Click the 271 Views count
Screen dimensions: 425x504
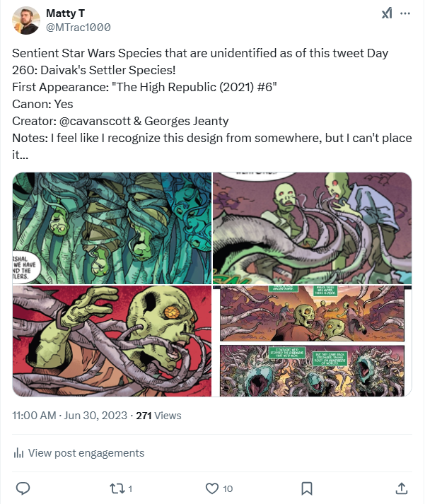point(158,416)
